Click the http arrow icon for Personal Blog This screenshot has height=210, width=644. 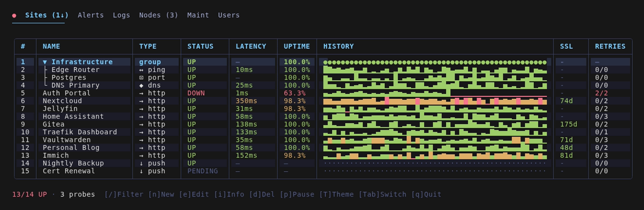tap(141, 147)
